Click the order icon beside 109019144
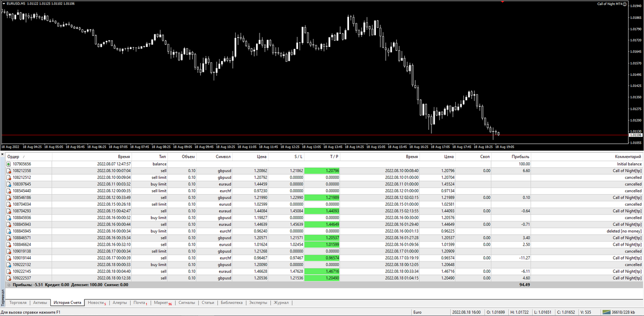Screen dimensions: 644x316 coord(8,258)
